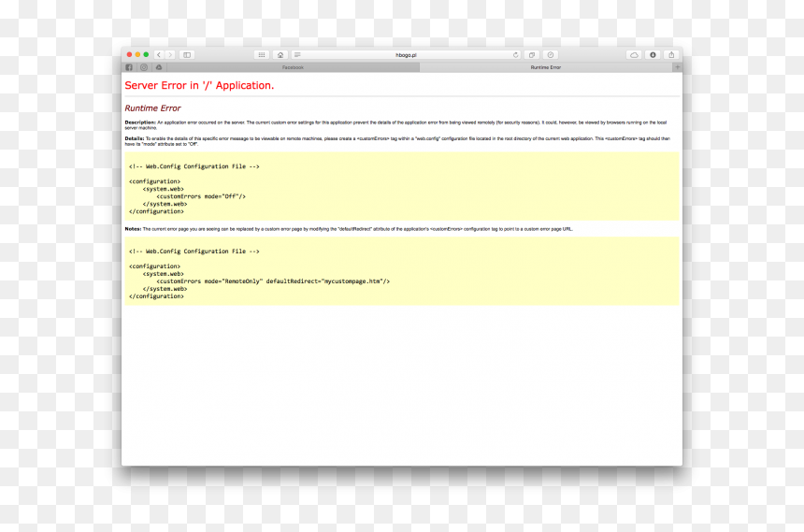Click the 'Notes:' label

(x=133, y=229)
